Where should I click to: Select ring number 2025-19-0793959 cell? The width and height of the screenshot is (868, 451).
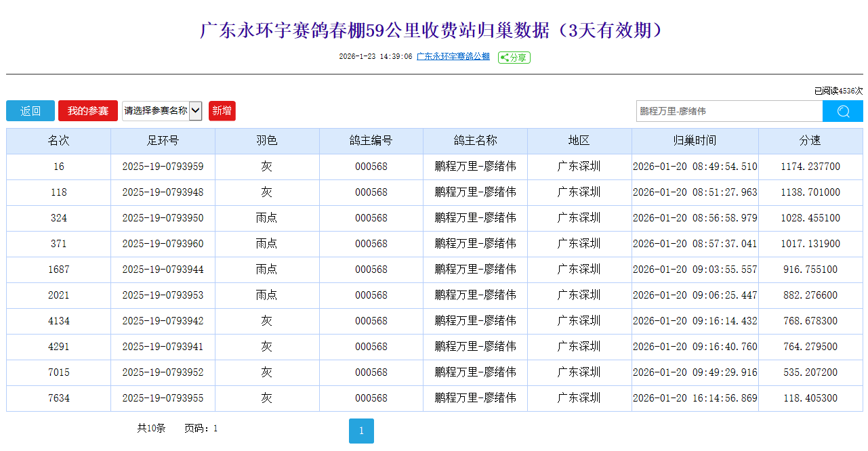163,167
